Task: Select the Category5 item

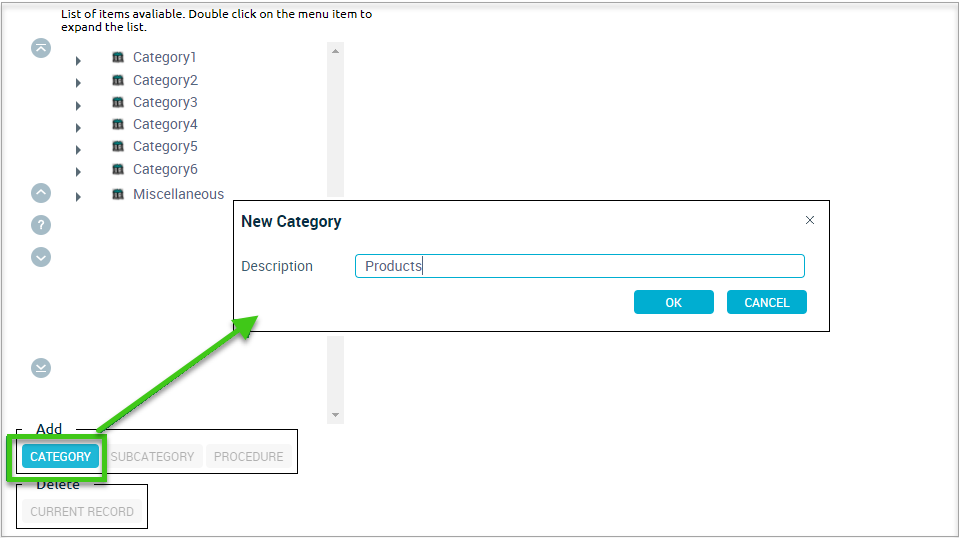Action: tap(165, 146)
